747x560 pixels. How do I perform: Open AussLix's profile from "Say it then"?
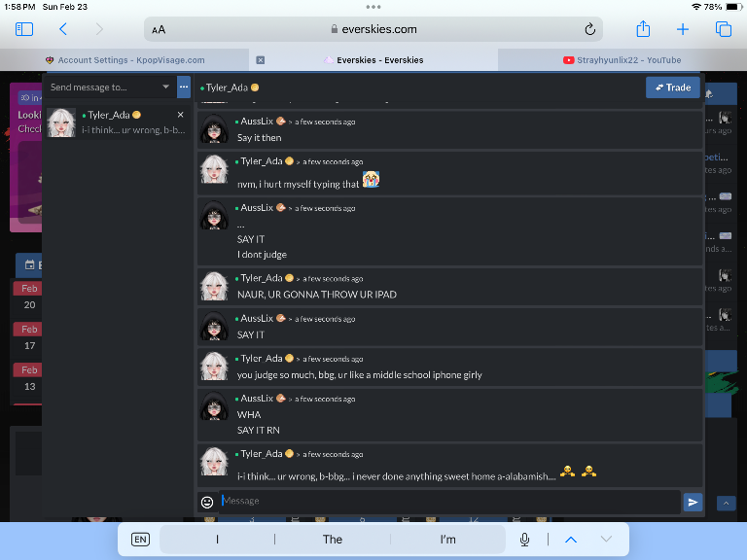(x=257, y=122)
